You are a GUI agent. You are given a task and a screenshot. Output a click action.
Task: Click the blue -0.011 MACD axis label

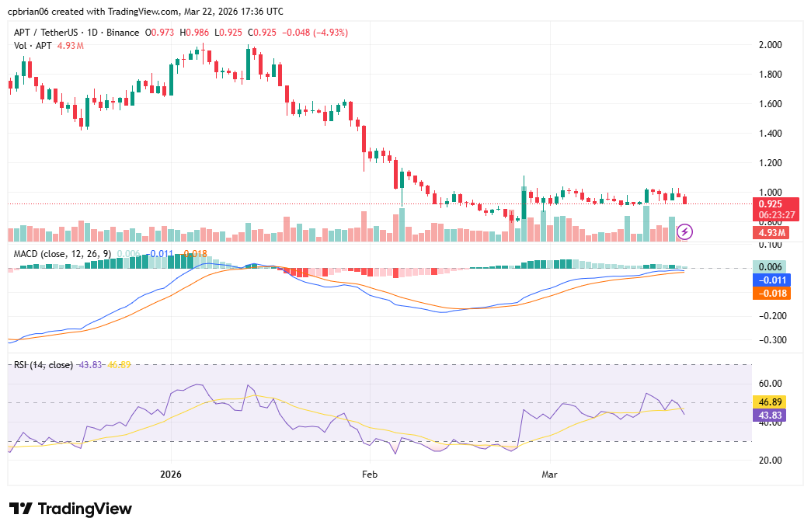coord(771,280)
